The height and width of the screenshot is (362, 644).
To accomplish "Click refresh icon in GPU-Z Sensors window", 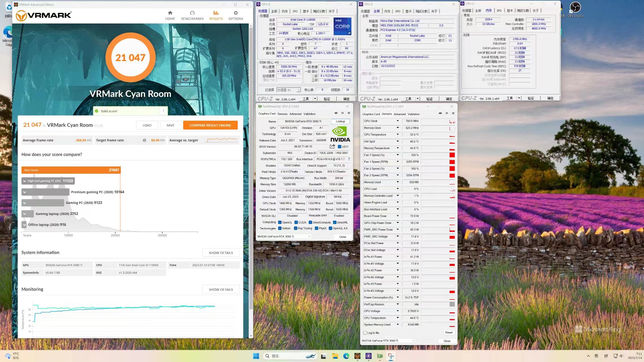I will point(447,113).
